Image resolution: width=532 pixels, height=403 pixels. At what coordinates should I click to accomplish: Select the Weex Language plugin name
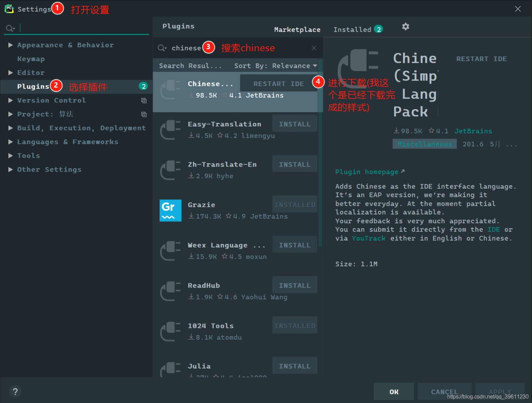coord(226,245)
